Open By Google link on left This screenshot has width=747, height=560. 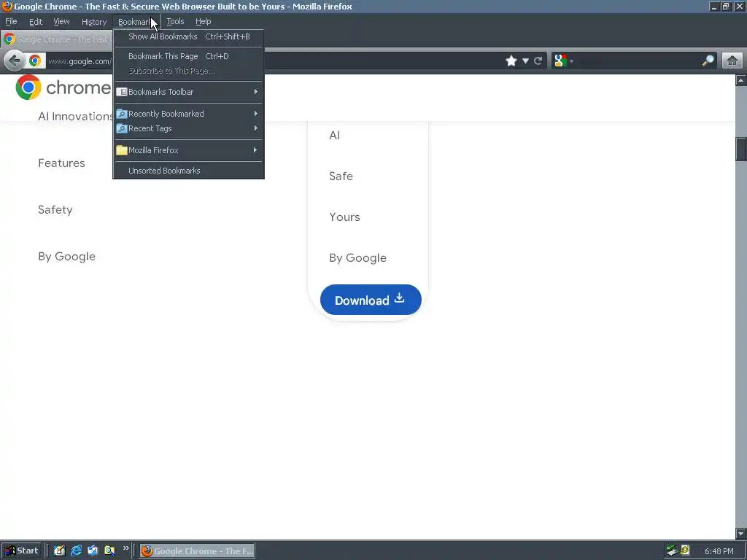point(66,257)
